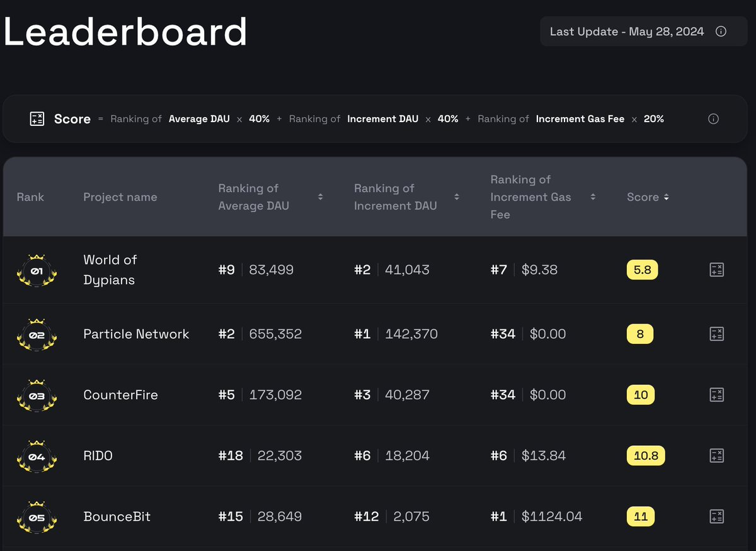
Task: Click info icon next to Last Update date
Action: point(721,31)
